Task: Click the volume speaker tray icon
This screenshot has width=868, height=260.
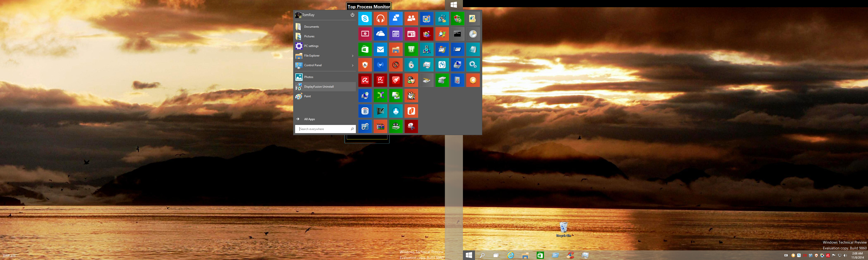Action: [x=845, y=256]
